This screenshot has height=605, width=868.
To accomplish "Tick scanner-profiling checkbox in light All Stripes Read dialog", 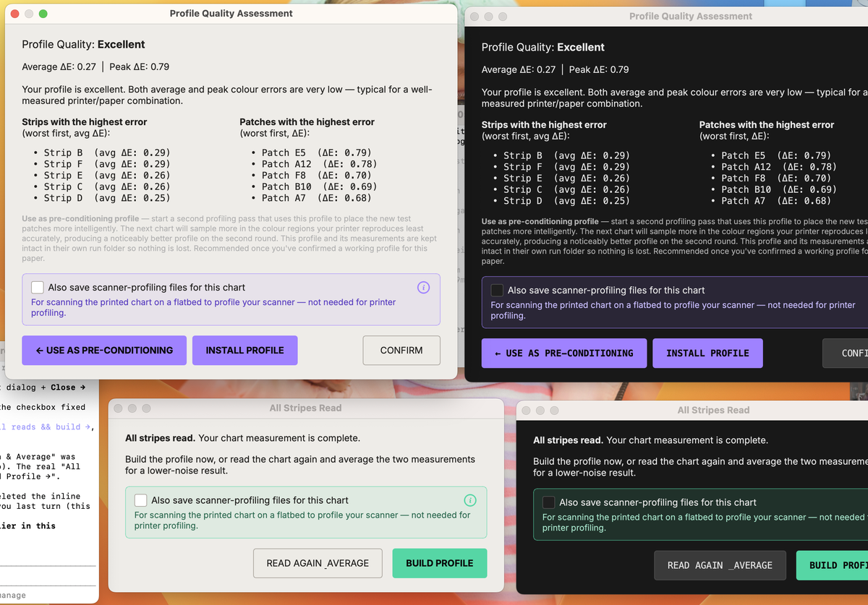I will pos(140,500).
